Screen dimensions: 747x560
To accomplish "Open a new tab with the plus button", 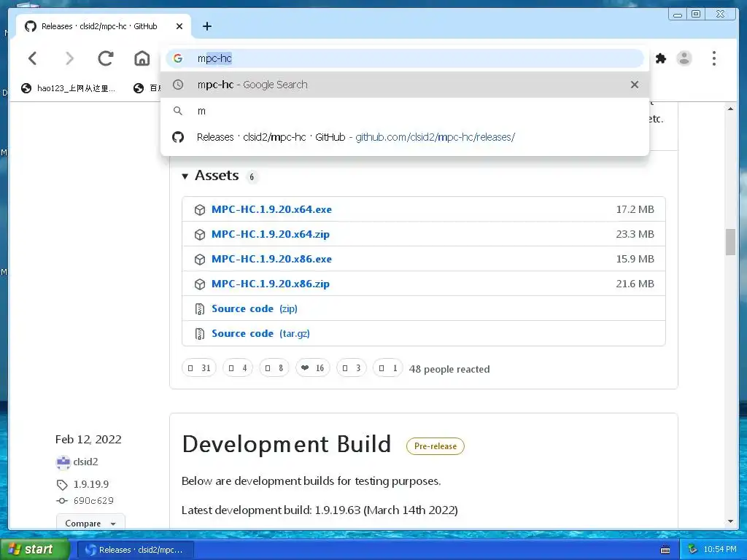I will (x=206, y=26).
